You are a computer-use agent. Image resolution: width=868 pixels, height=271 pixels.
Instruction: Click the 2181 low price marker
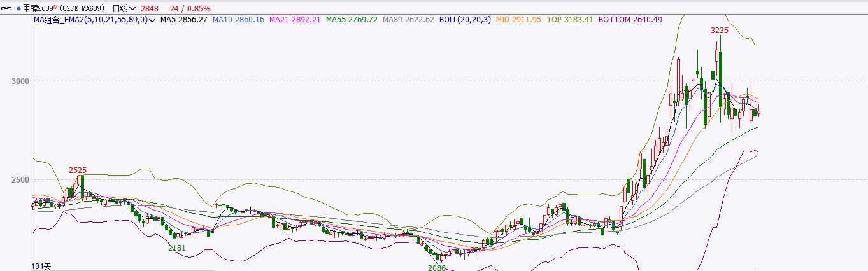click(x=177, y=247)
